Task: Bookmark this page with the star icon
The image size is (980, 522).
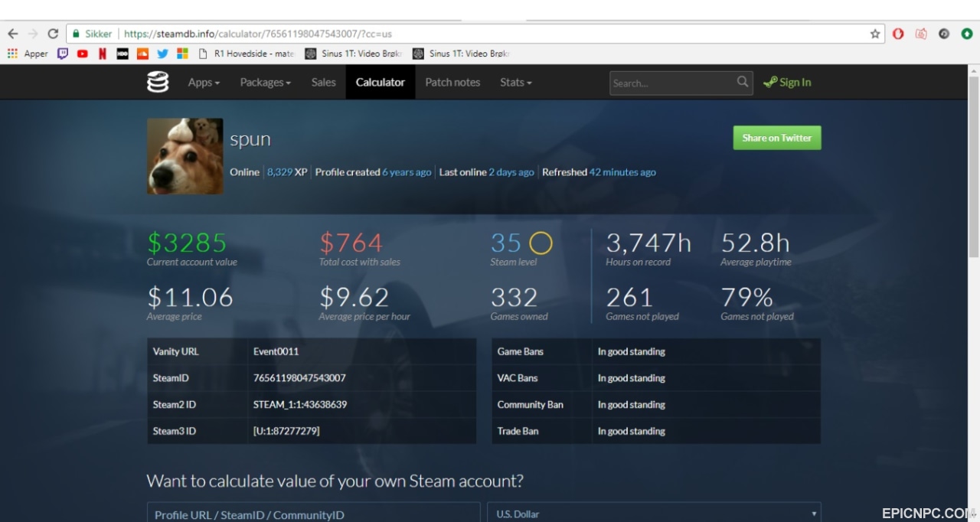Action: click(875, 34)
